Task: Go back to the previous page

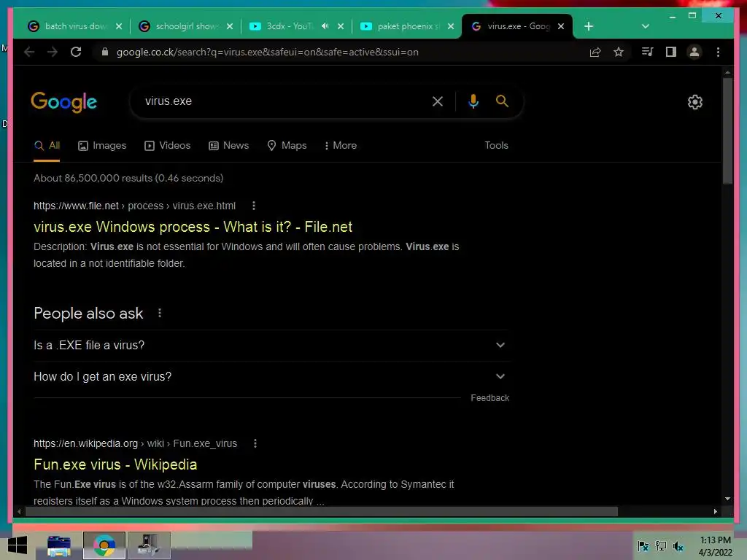Action: (x=29, y=52)
